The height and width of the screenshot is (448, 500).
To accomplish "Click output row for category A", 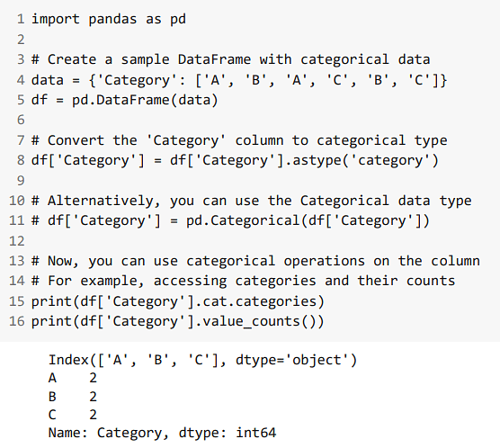I will [x=73, y=379].
